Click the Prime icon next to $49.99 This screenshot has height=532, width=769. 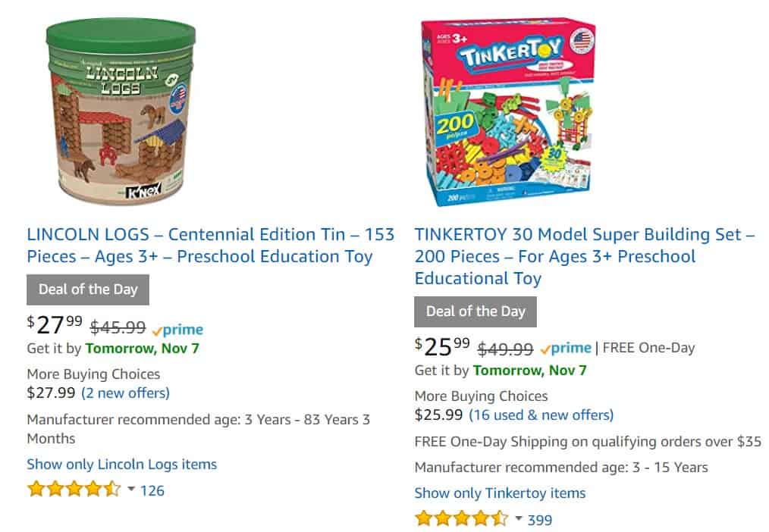(566, 349)
